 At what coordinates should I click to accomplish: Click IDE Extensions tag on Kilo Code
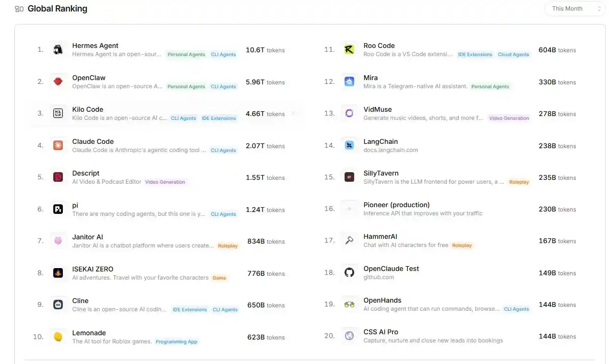click(219, 118)
